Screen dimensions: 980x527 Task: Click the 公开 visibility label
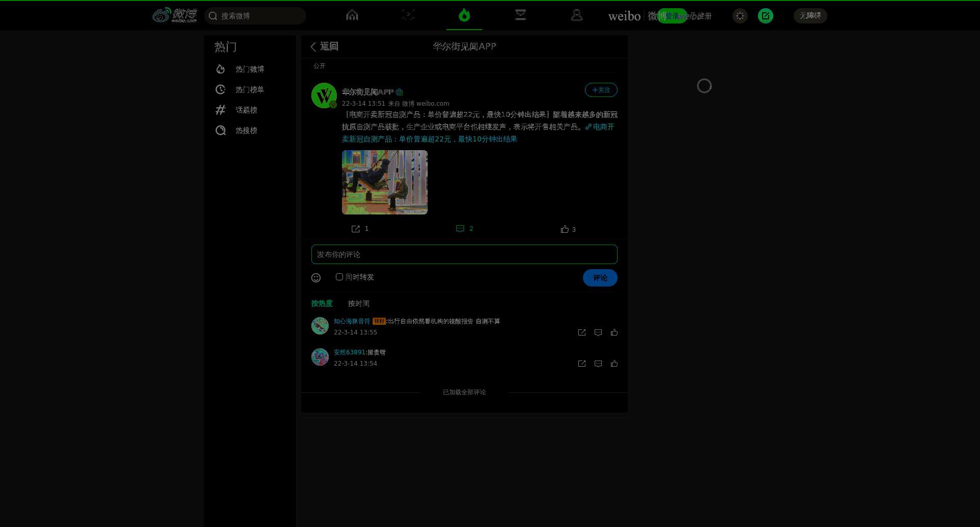coord(320,66)
